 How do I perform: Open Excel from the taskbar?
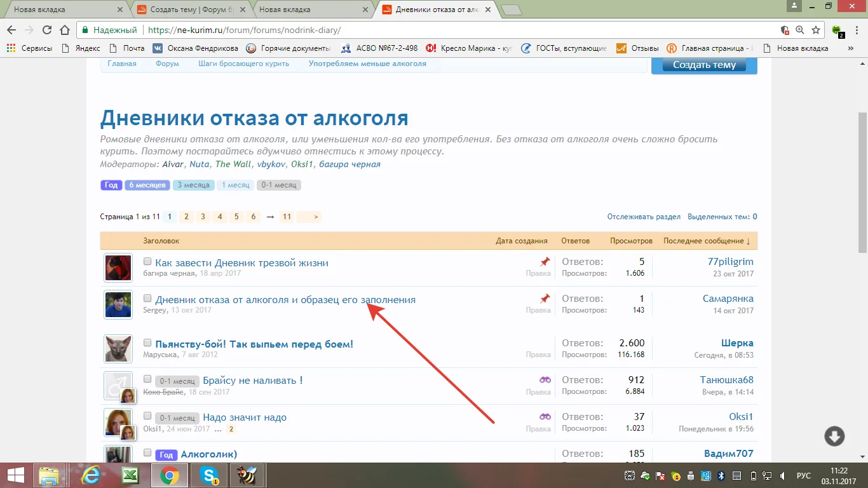[130, 475]
